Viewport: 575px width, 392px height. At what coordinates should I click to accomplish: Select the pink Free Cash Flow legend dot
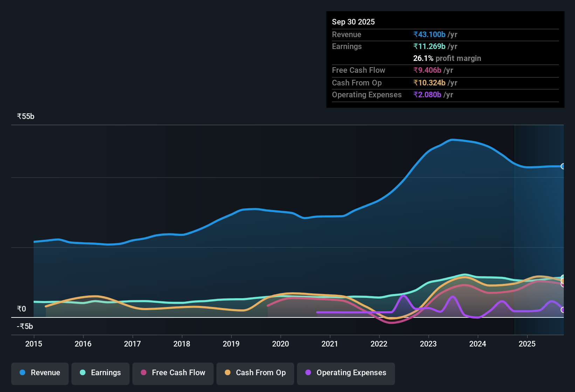point(143,373)
